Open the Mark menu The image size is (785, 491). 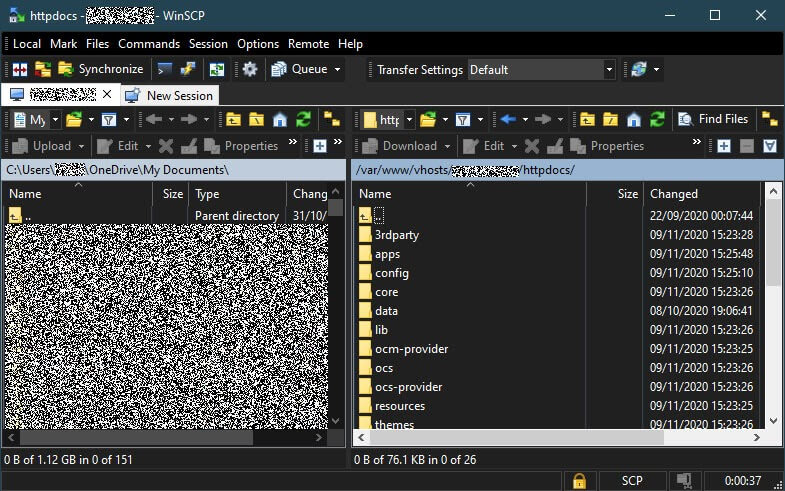click(x=64, y=44)
